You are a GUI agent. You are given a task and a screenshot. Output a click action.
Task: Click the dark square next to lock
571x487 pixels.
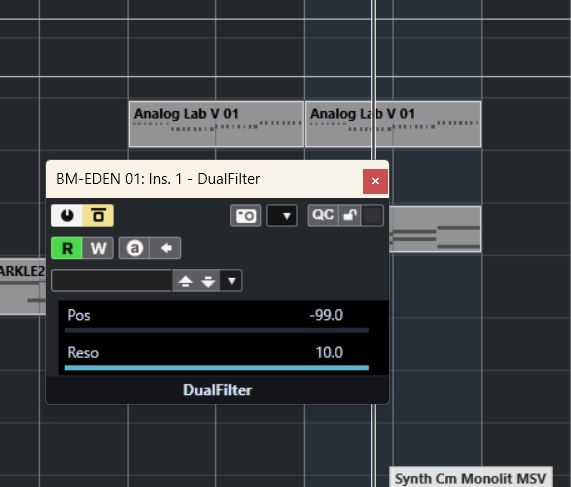click(372, 216)
